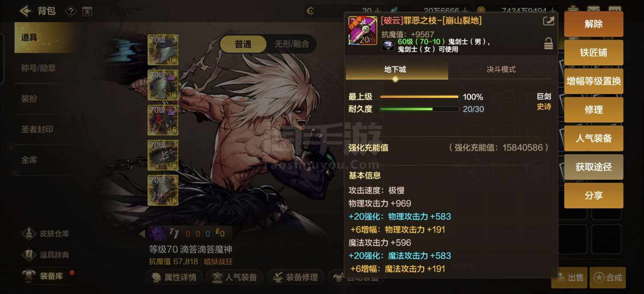The image size is (644, 294).
Task: Click the 耐久度 durability bar
Action: coord(419,109)
